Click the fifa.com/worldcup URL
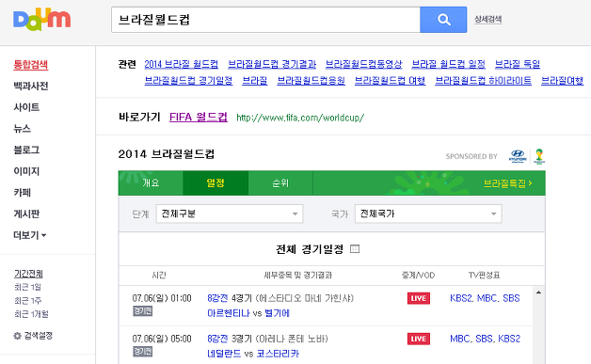The width and height of the screenshot is (591, 364). pyautogui.click(x=300, y=118)
